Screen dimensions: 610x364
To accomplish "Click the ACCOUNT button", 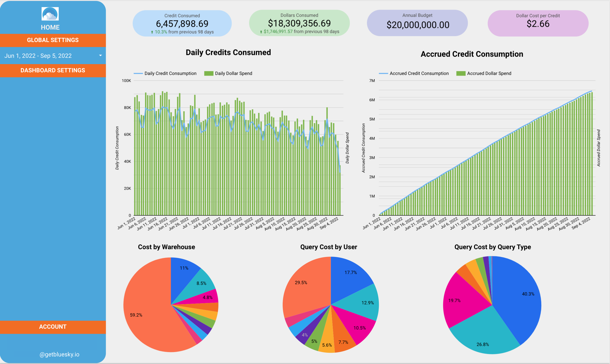I will click(x=53, y=327).
